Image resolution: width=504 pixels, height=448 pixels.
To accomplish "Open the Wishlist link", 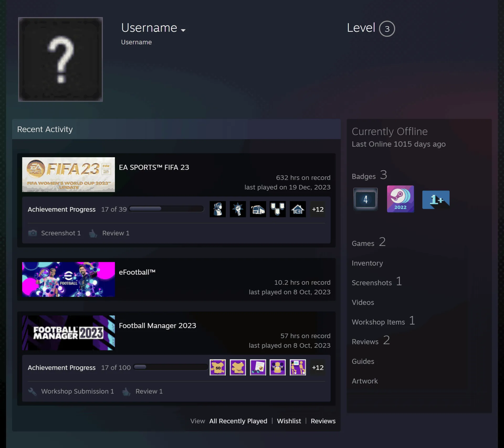I will 289,421.
